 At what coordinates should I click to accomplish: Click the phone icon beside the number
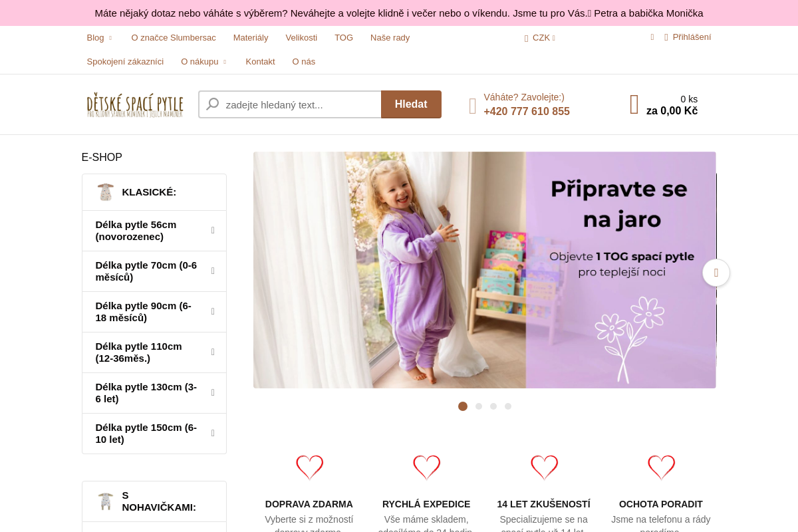(x=472, y=106)
